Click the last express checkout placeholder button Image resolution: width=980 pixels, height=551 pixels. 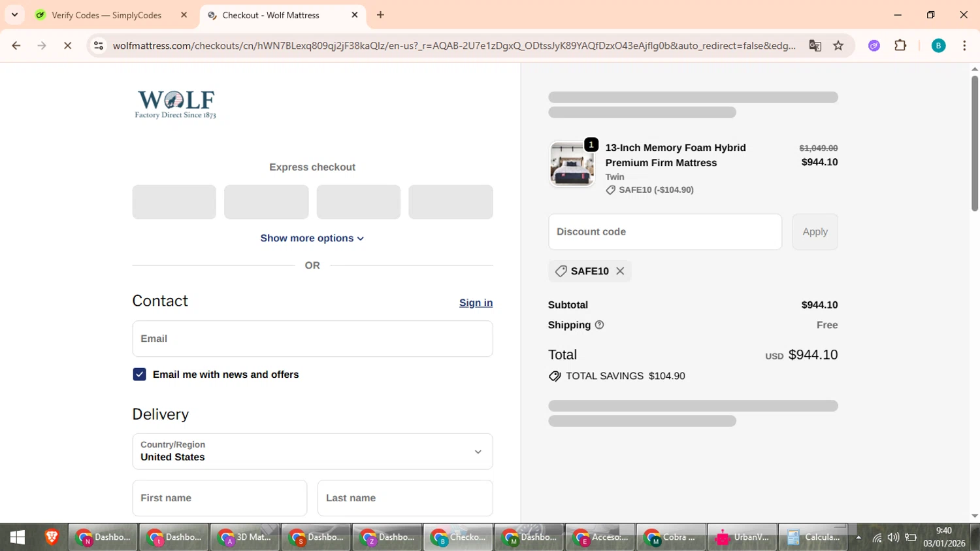pos(451,202)
